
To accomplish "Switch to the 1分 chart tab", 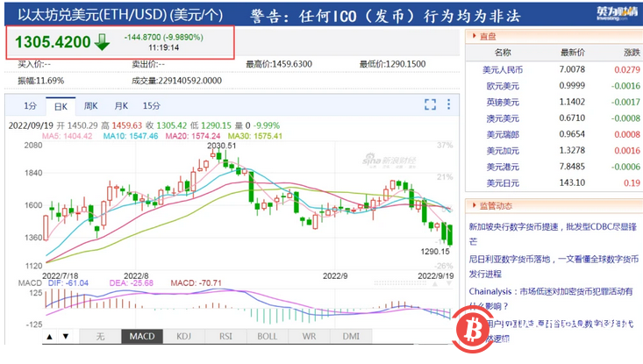I will tap(30, 106).
